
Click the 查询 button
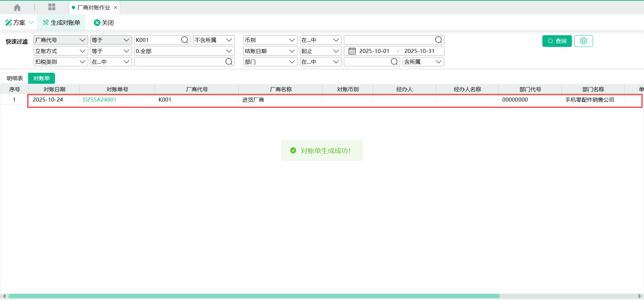point(557,41)
